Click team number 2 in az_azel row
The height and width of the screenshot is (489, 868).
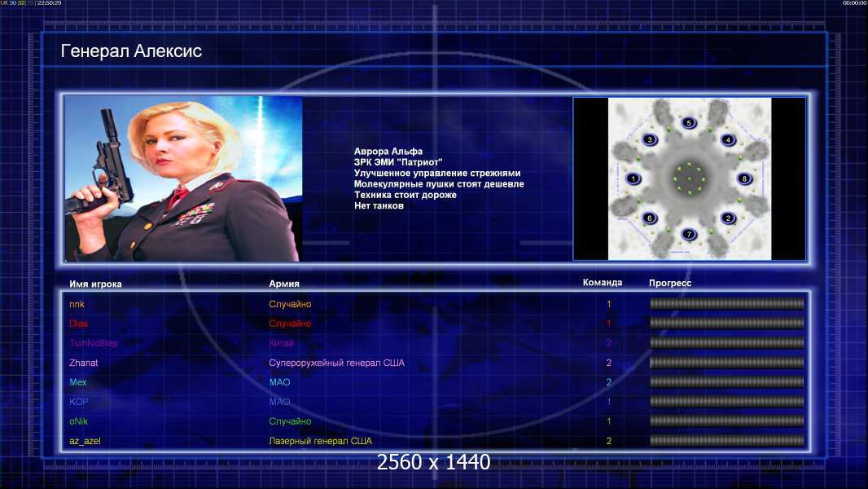tap(609, 442)
